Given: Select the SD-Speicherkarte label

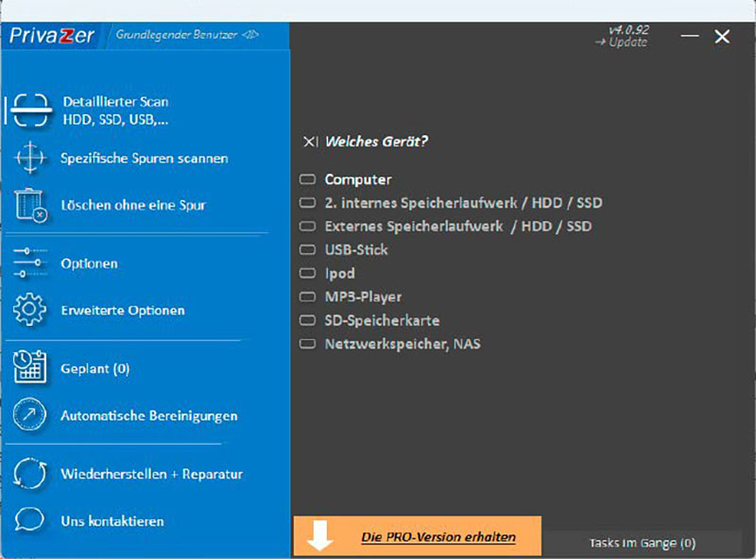Looking at the screenshot, I should click(382, 320).
